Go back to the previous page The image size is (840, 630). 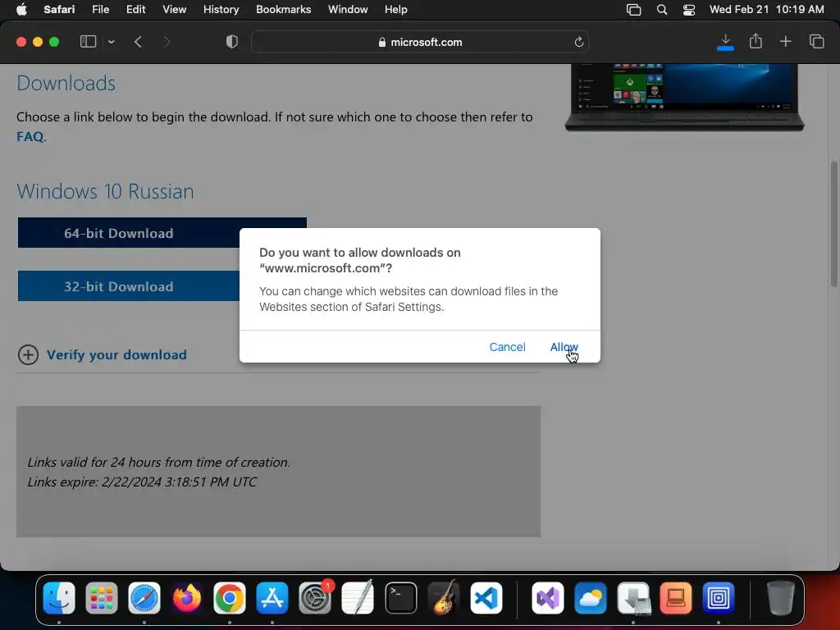pyautogui.click(x=138, y=42)
